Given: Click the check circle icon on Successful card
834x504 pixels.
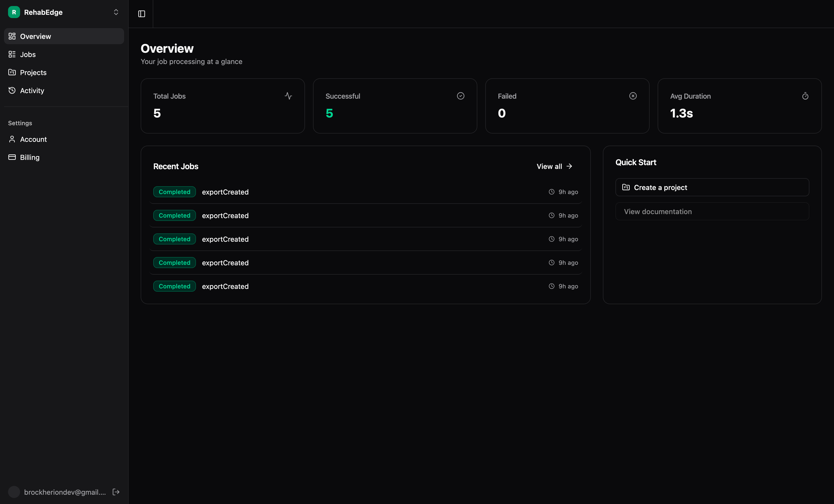Looking at the screenshot, I should (461, 96).
